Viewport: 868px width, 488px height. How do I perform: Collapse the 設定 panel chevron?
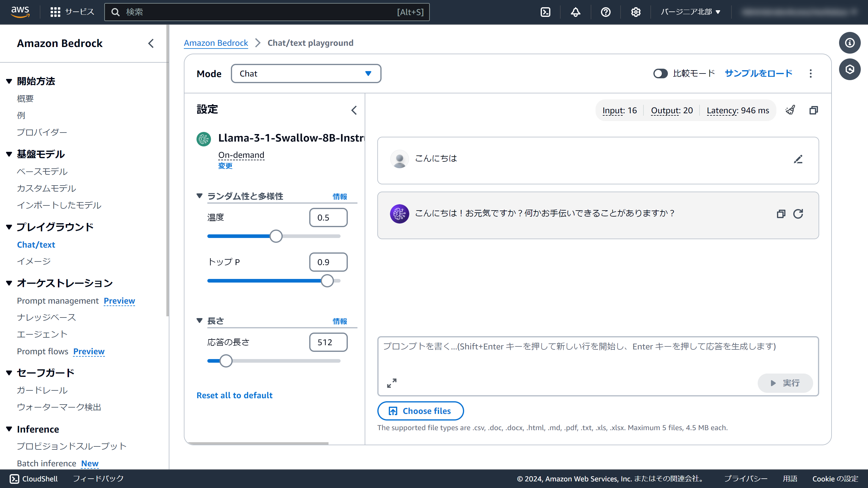[354, 110]
